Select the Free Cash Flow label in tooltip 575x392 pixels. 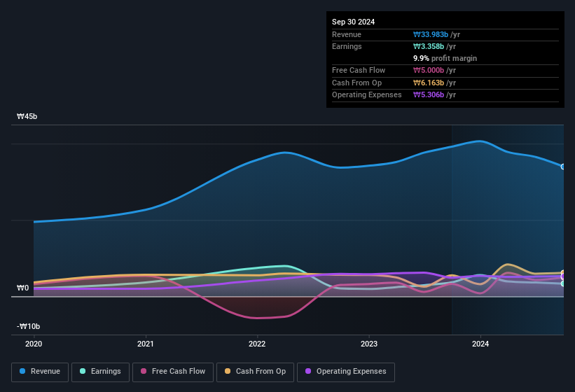point(359,70)
